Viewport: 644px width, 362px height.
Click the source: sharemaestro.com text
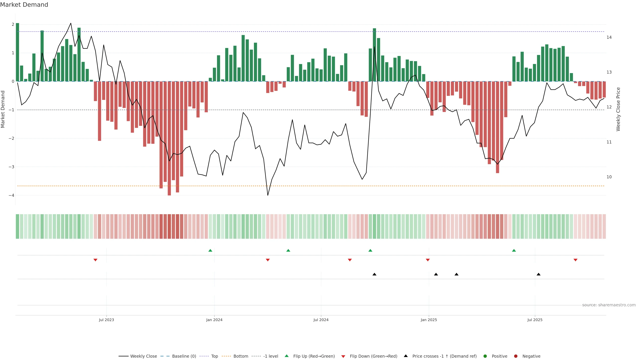609,305
